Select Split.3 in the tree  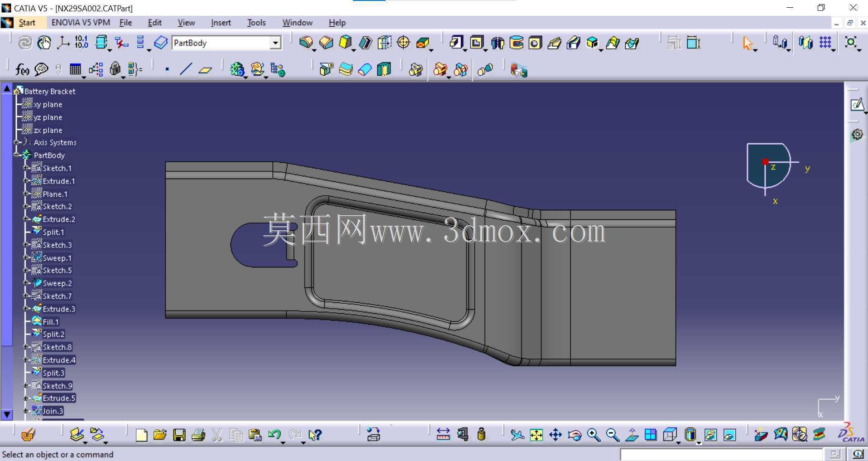(x=53, y=373)
